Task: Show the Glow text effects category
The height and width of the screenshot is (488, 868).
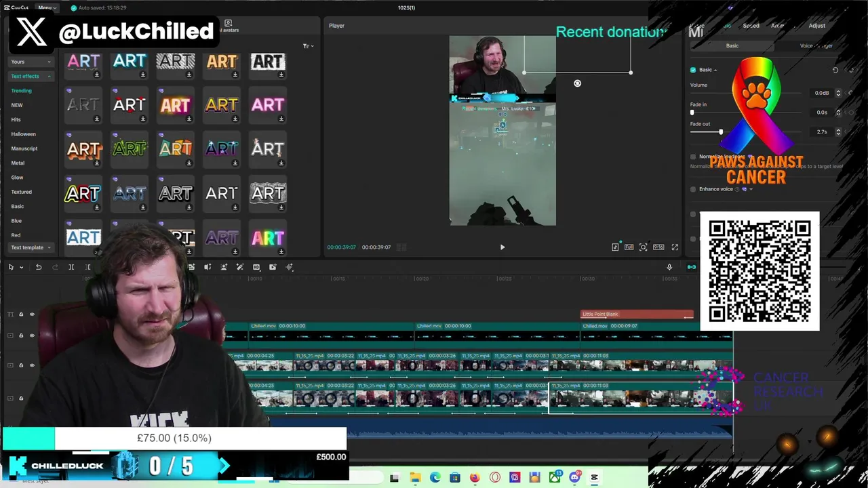Action: coord(17,178)
